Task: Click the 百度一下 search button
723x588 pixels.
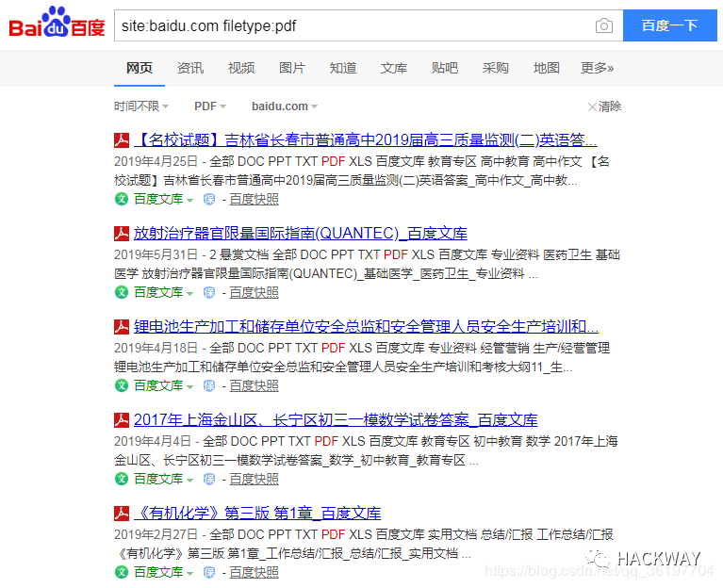Action: [669, 25]
